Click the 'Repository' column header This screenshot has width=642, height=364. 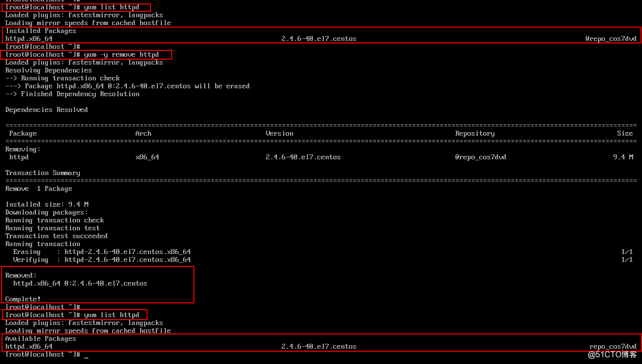(475, 133)
